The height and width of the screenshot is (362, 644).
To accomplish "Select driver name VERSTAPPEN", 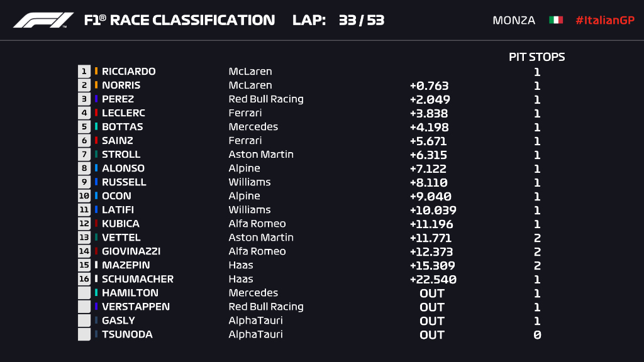I will point(135,307).
